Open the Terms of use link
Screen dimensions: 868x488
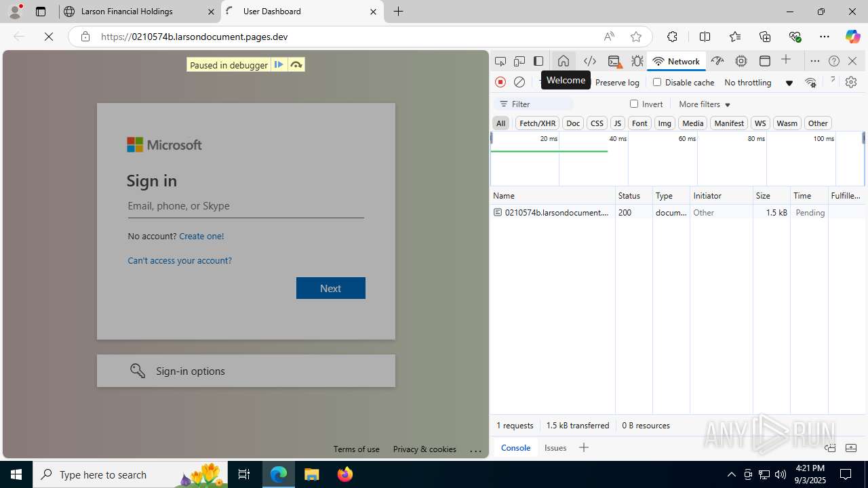point(357,449)
